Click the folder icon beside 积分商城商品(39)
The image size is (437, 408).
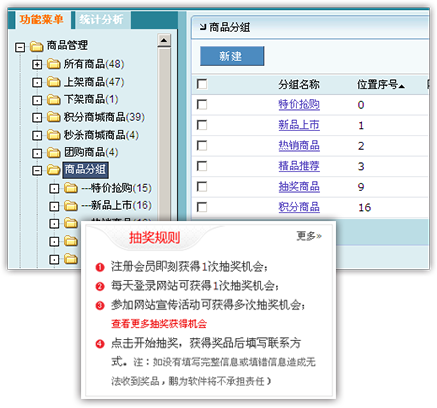[x=53, y=117]
